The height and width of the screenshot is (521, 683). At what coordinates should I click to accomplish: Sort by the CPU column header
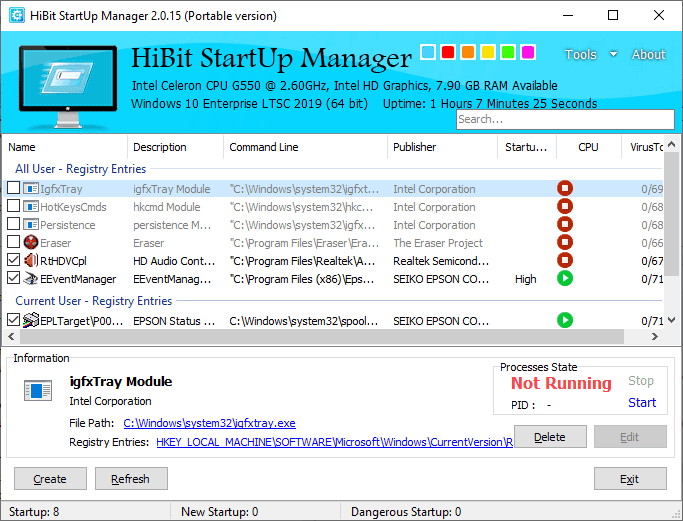(x=588, y=147)
